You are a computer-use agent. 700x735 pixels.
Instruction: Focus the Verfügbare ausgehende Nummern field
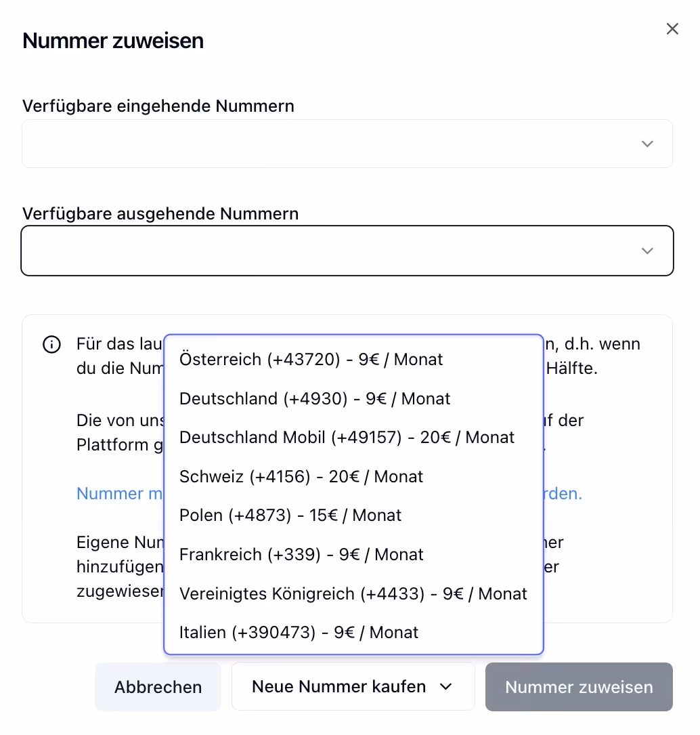[347, 251]
